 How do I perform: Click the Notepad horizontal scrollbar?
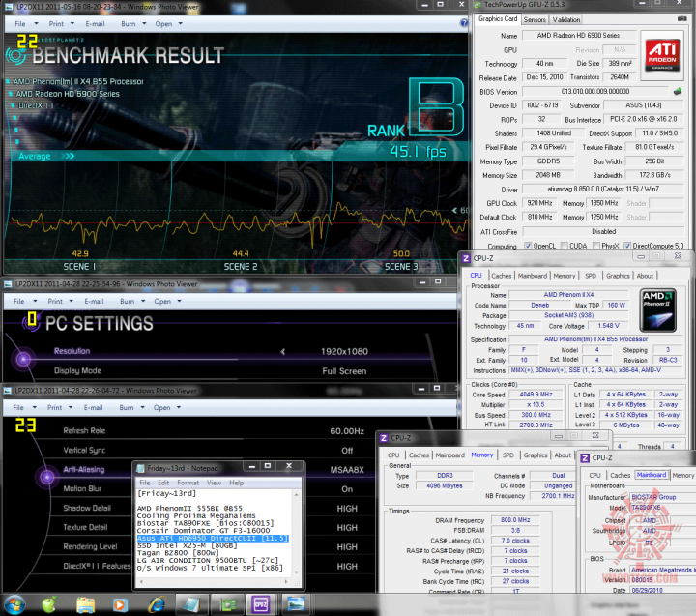pos(214,581)
